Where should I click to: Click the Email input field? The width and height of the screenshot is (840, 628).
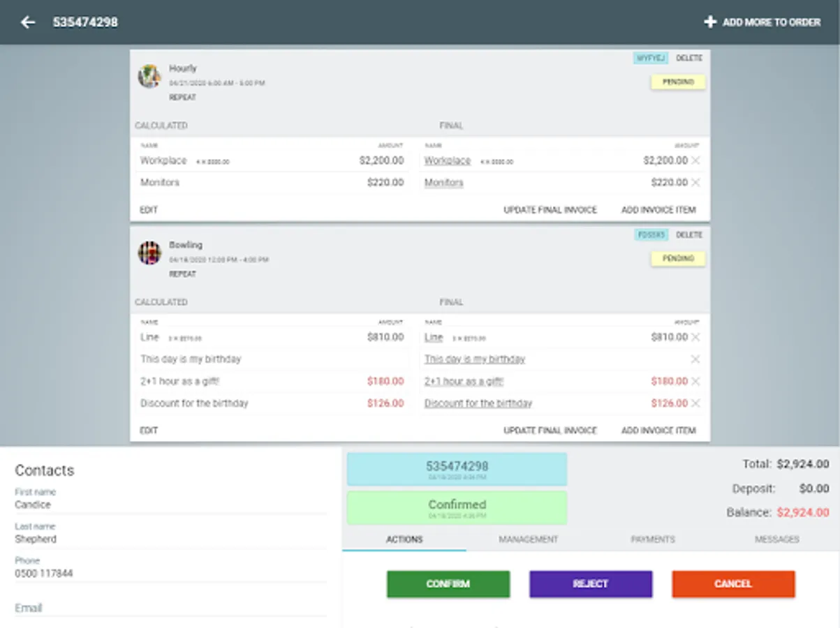(x=170, y=608)
